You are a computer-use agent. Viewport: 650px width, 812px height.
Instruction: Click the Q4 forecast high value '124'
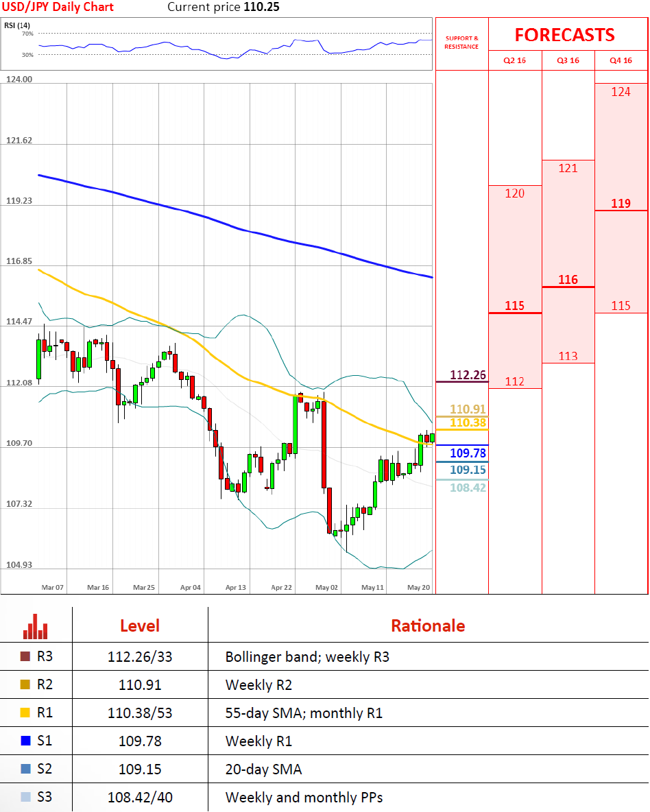pos(621,92)
